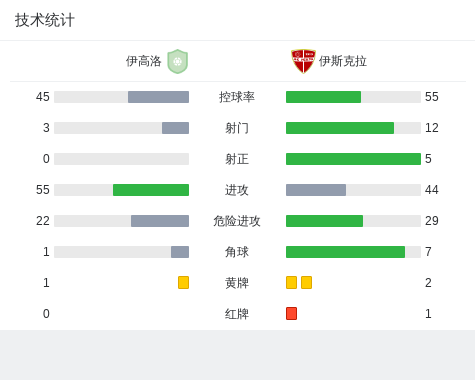Click 伊高洛's yellow card icon
Screen dimensions: 475x380
[x=183, y=282]
